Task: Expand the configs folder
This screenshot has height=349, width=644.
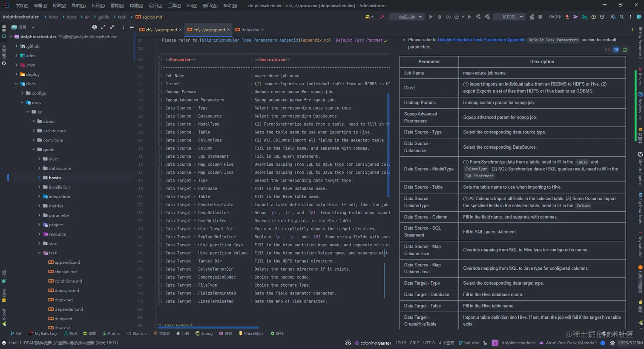Action: [x=22, y=93]
